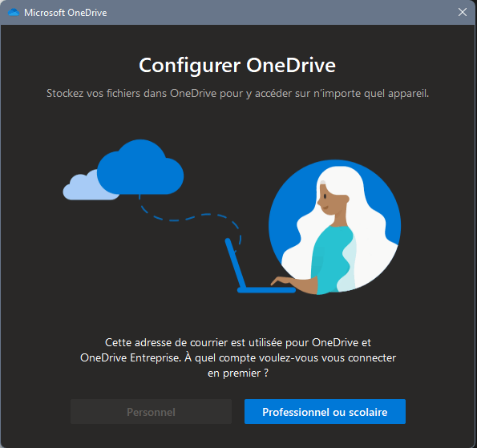Select the greyed-out Personnel button

tap(151, 411)
